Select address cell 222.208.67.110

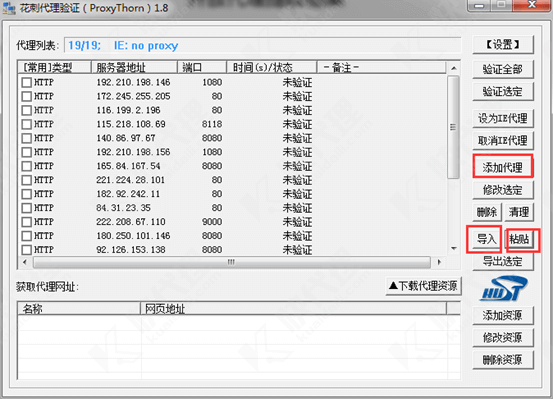pyautogui.click(x=131, y=222)
